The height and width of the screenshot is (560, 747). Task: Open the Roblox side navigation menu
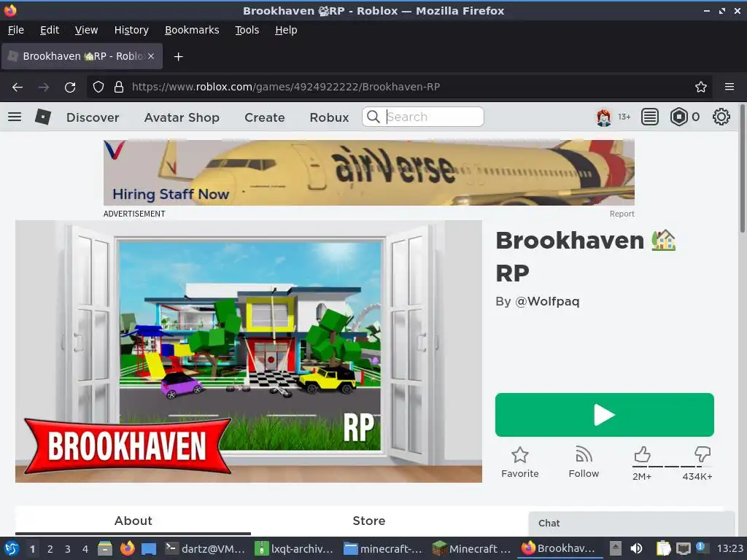pyautogui.click(x=15, y=117)
